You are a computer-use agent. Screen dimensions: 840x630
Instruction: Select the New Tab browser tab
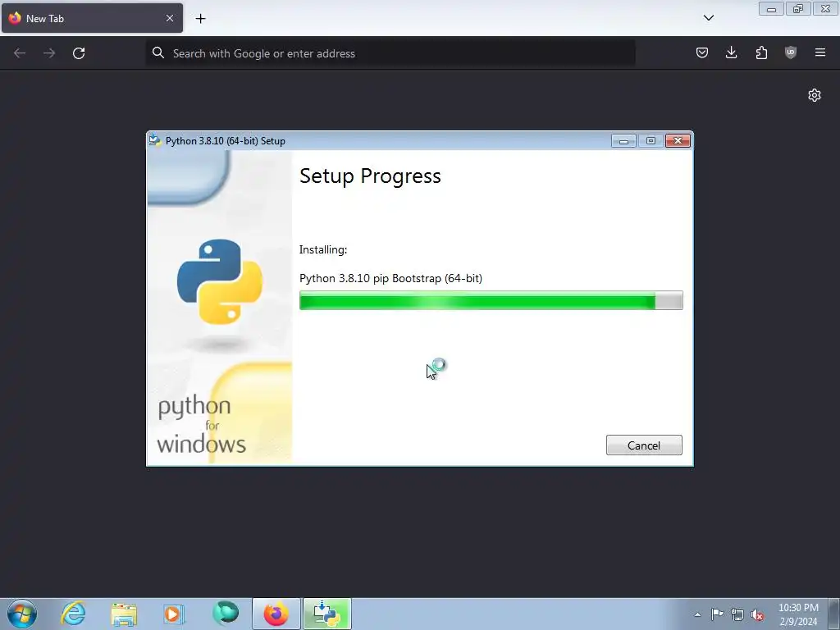[x=92, y=18]
